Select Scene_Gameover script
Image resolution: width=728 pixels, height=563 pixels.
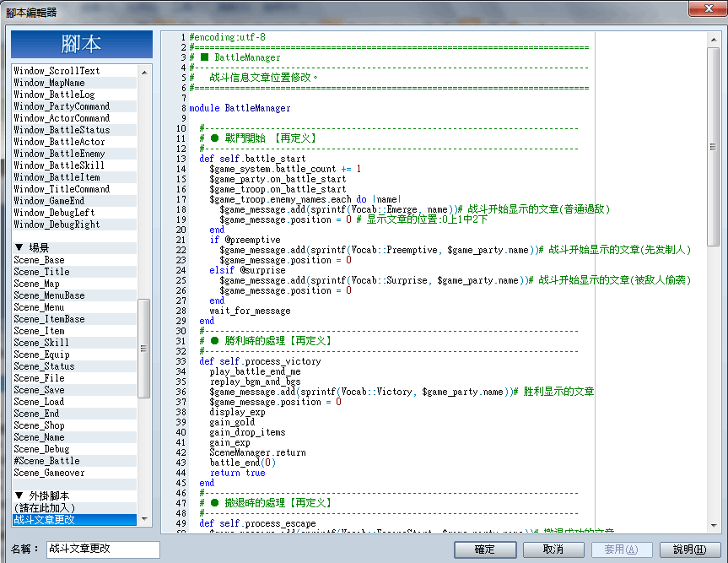74,473
